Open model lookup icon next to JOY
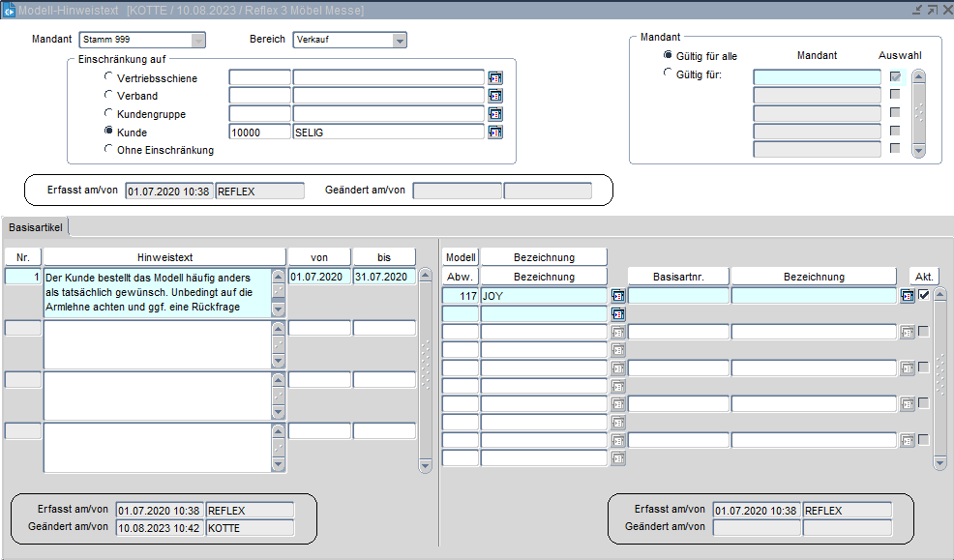 click(x=618, y=296)
